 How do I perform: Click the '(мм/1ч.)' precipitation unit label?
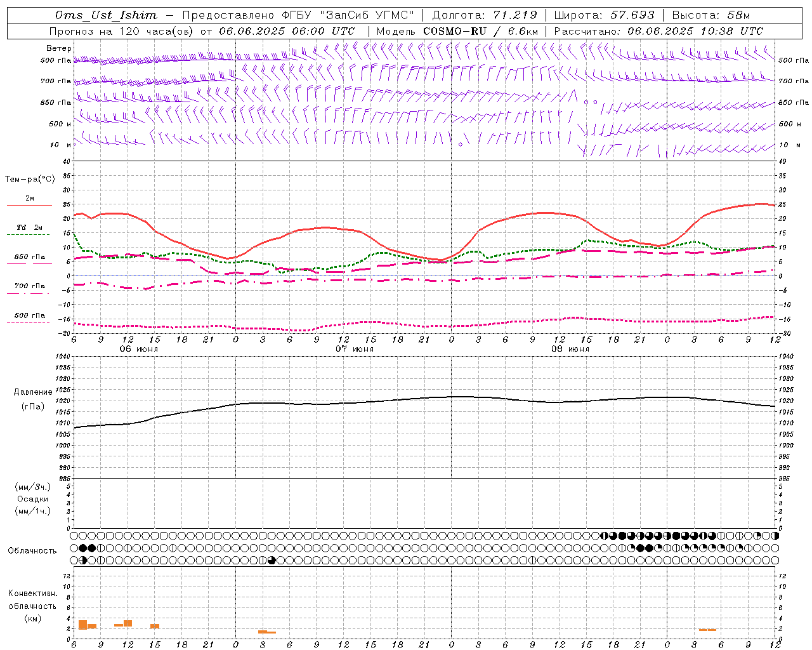tap(33, 511)
